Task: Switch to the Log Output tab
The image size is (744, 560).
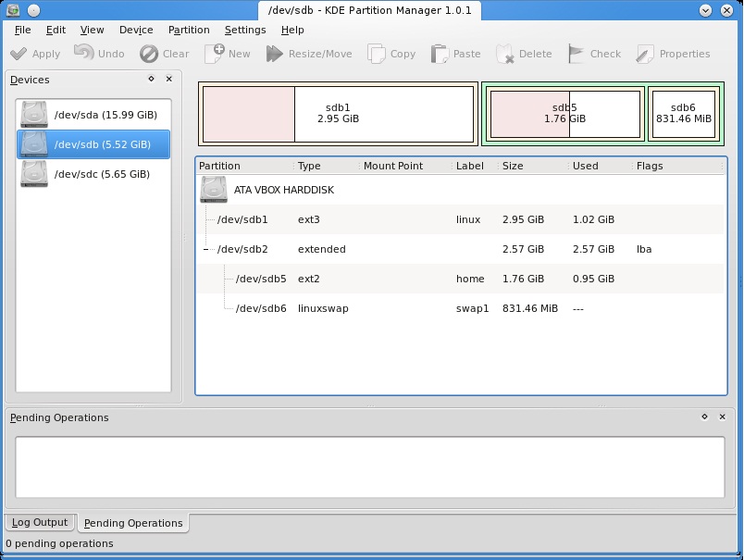Action: click(39, 522)
